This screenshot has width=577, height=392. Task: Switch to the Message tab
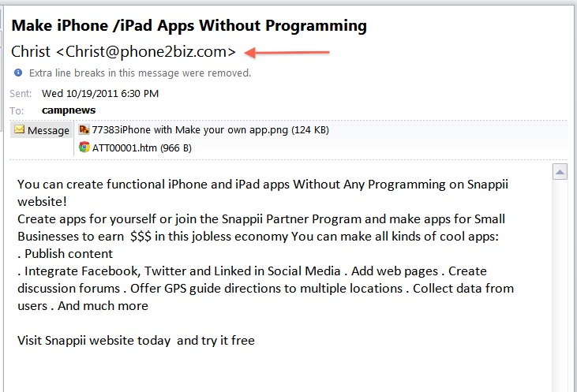click(x=42, y=131)
